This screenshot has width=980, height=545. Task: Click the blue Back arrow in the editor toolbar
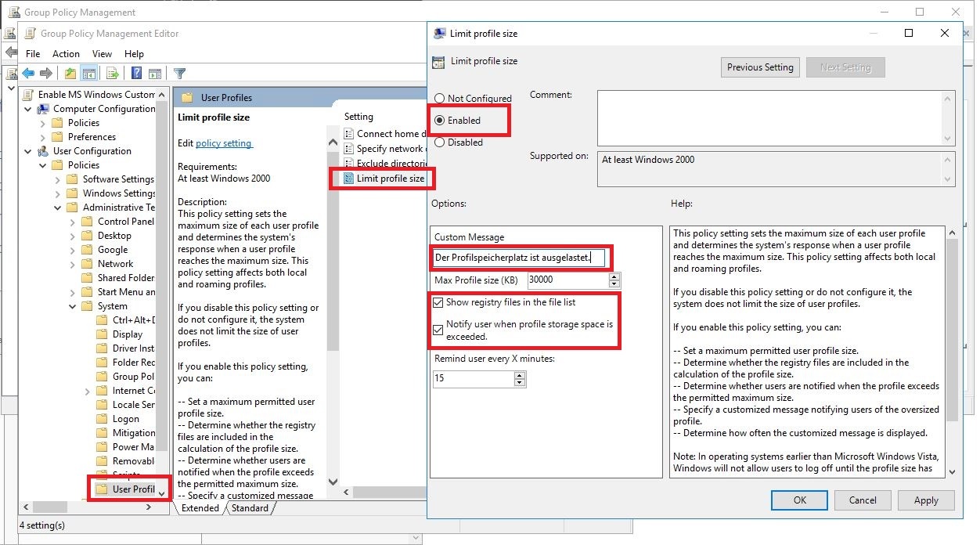28,73
